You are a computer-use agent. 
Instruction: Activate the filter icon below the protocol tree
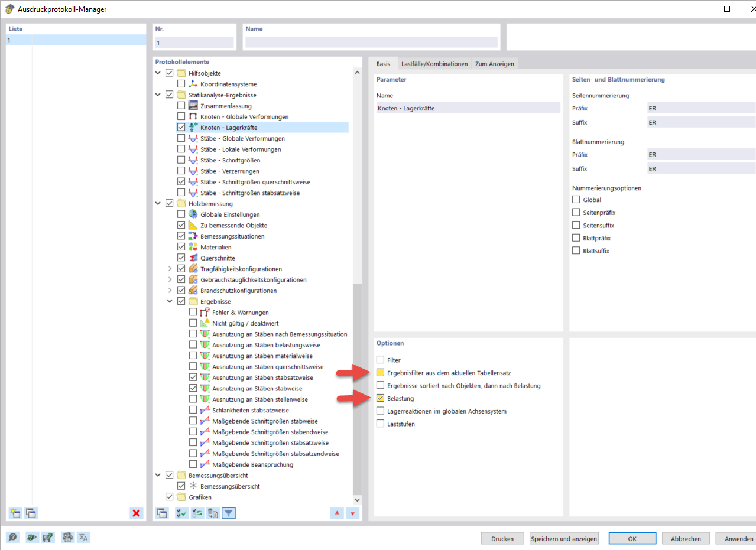pyautogui.click(x=229, y=513)
